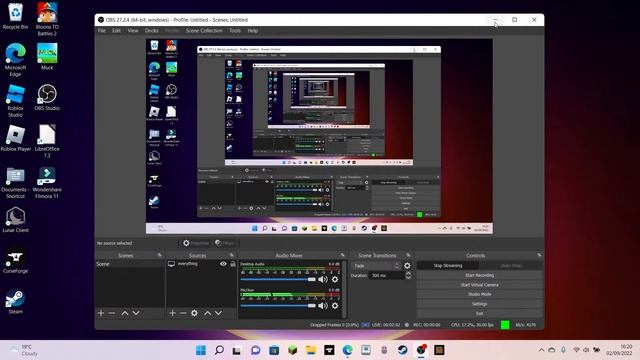640x360 pixels.
Task: Move scene down arrow in Scenes panel
Action: point(136,313)
